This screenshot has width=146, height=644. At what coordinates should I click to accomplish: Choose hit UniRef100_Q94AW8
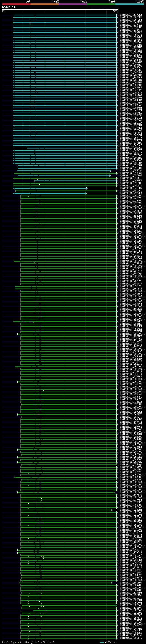(x=131, y=60)
